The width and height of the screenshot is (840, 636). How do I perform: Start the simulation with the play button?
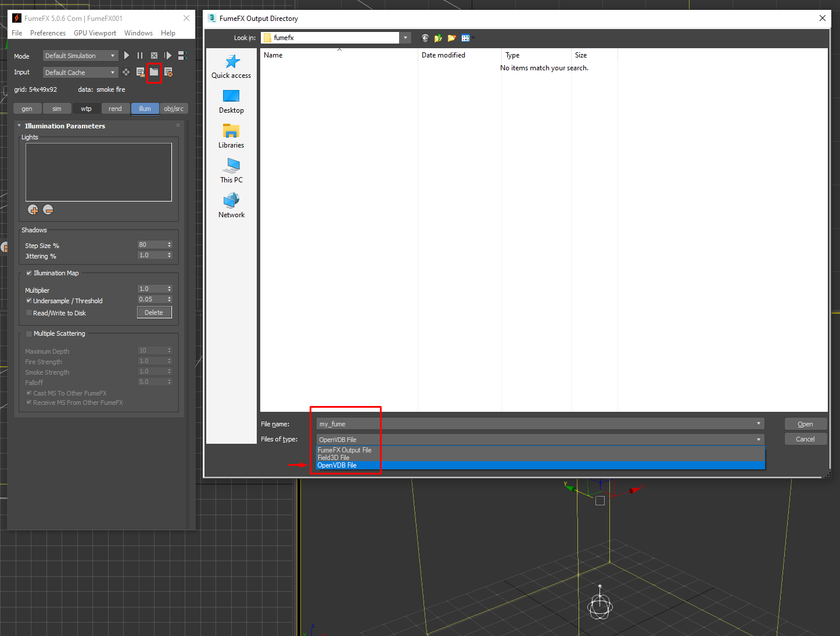pyautogui.click(x=127, y=56)
